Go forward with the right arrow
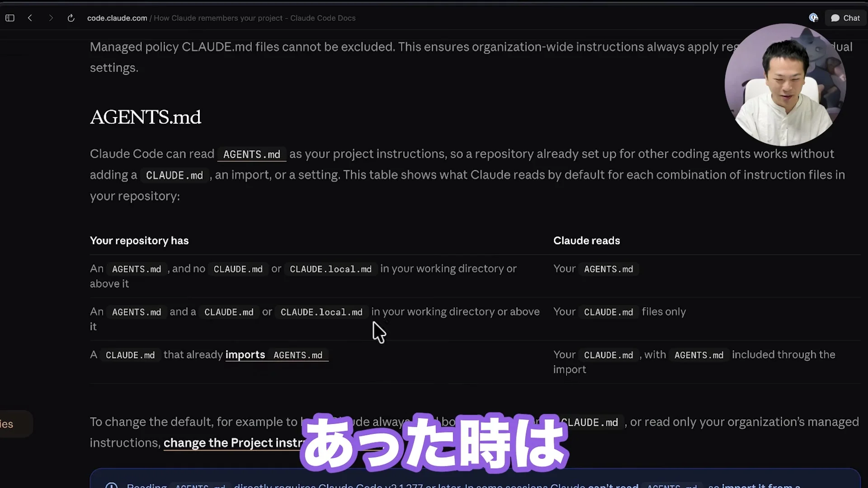The height and width of the screenshot is (488, 868). 51,18
